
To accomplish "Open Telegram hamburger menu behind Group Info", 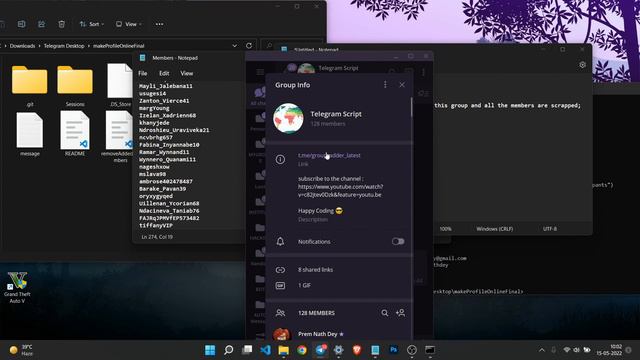I will 260,72.
